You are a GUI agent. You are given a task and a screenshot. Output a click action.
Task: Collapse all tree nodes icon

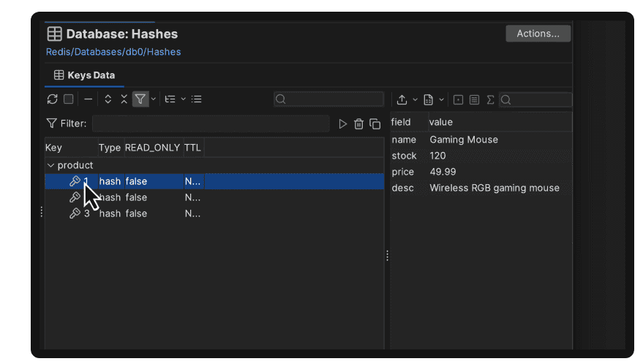click(124, 99)
